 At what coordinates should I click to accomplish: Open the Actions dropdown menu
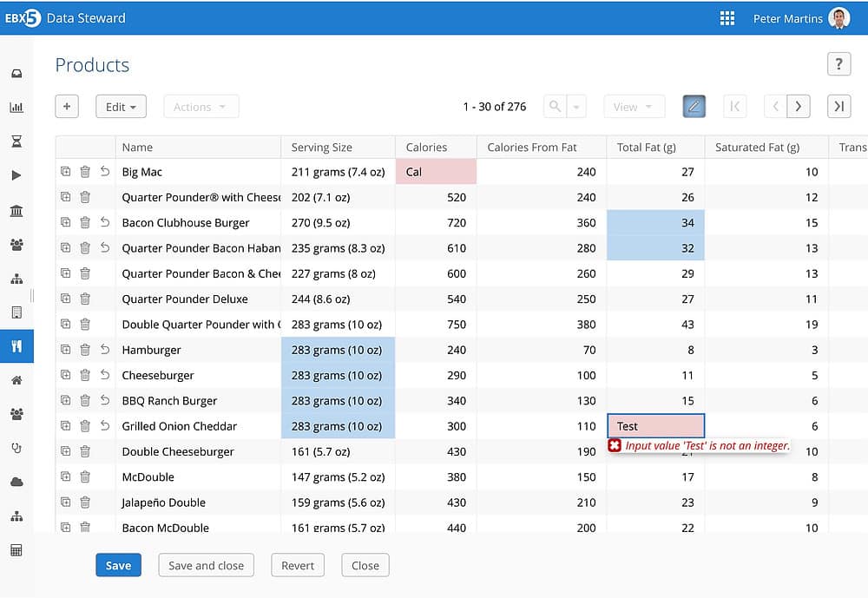(201, 106)
